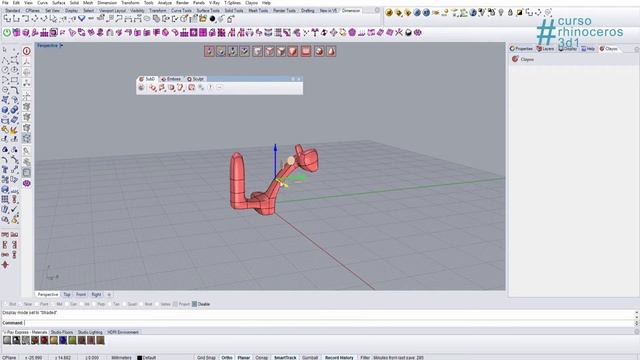
Task: Pick the green V-Ray material swatch
Action: (x=72, y=340)
